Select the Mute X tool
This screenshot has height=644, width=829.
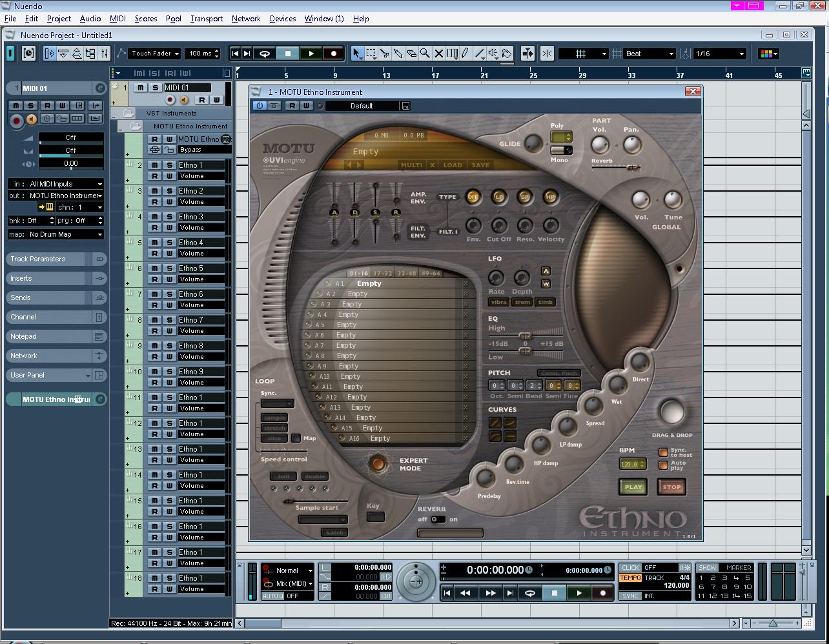pyautogui.click(x=438, y=54)
